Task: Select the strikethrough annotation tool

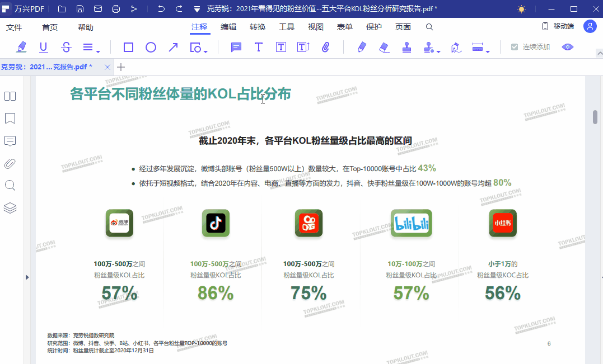Action: [66, 47]
